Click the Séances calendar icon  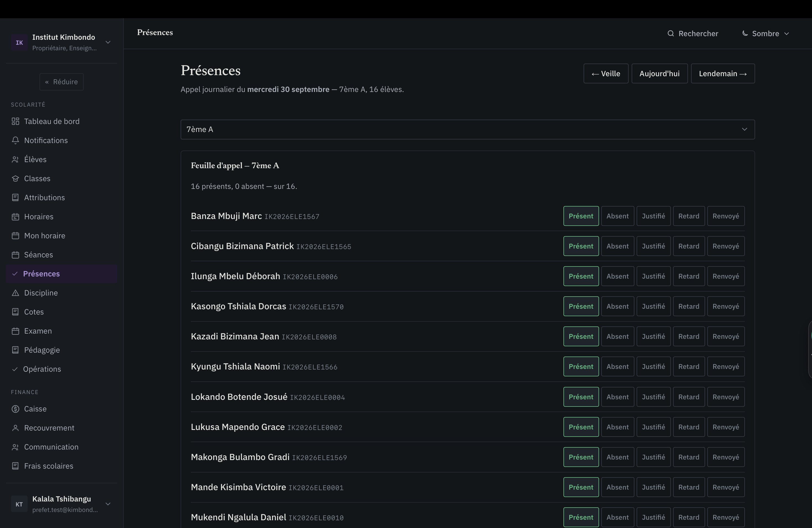[15, 255]
